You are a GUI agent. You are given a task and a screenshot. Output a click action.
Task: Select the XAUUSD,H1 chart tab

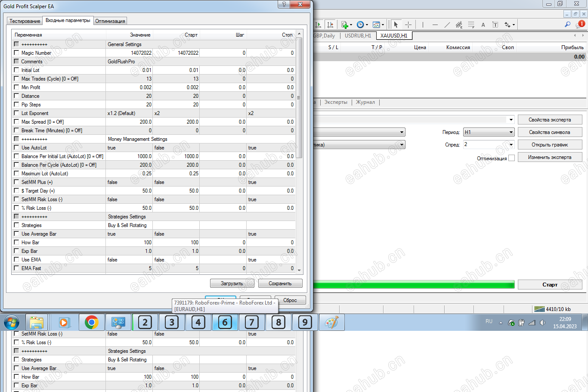click(x=394, y=36)
